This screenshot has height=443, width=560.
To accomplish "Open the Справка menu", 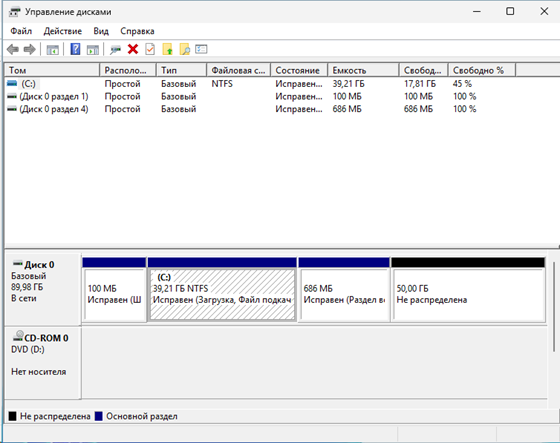I will [137, 31].
